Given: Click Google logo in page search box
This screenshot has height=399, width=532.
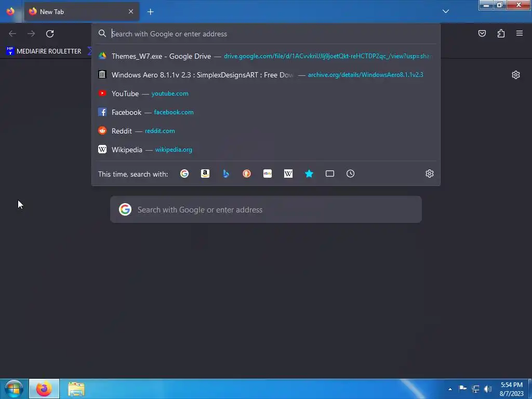Looking at the screenshot, I should pos(125,209).
